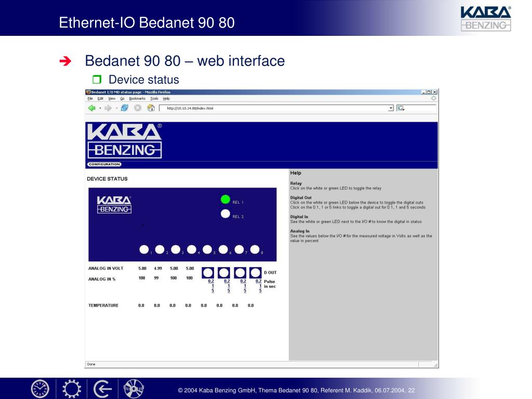Click the gear icon in slide footer
Viewport: 532px width, 399px height.
coord(72,389)
